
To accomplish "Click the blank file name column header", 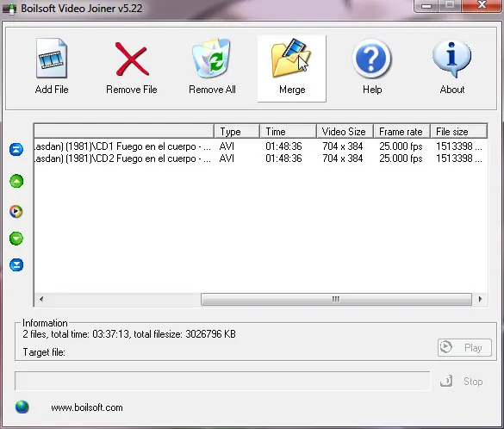I will coord(124,132).
